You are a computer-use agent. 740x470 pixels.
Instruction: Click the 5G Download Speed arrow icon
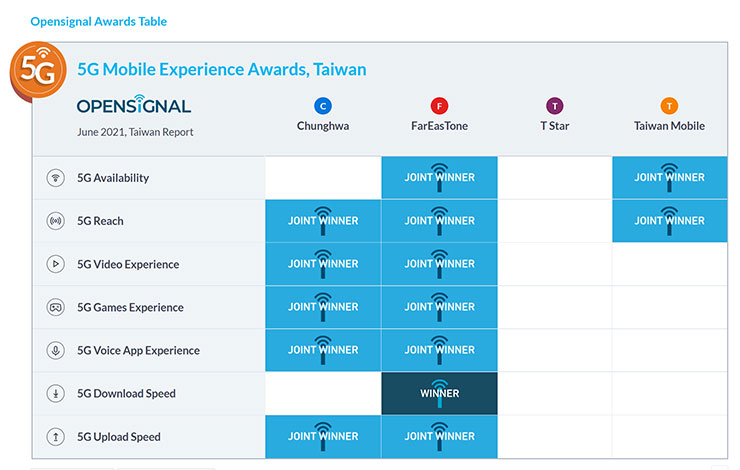point(55,393)
